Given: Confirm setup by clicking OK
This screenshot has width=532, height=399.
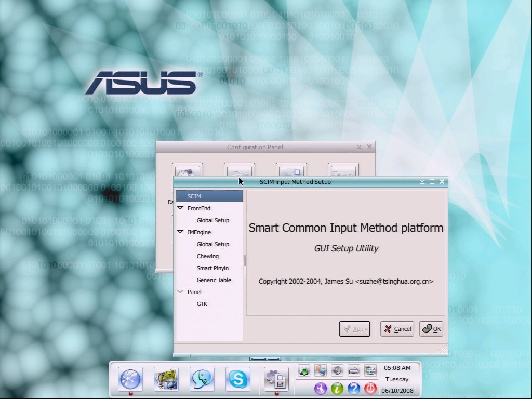Looking at the screenshot, I should (431, 328).
